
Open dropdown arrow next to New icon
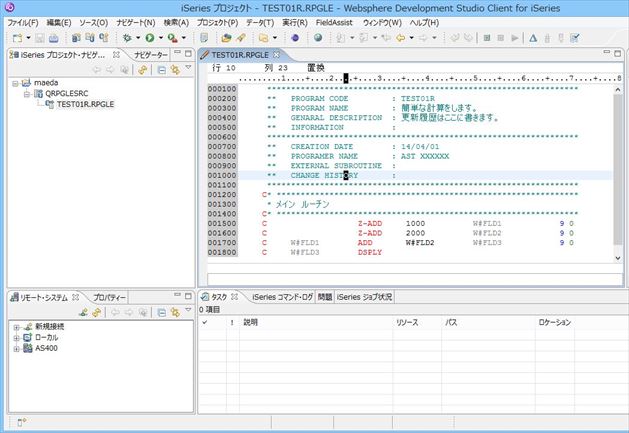28,38
